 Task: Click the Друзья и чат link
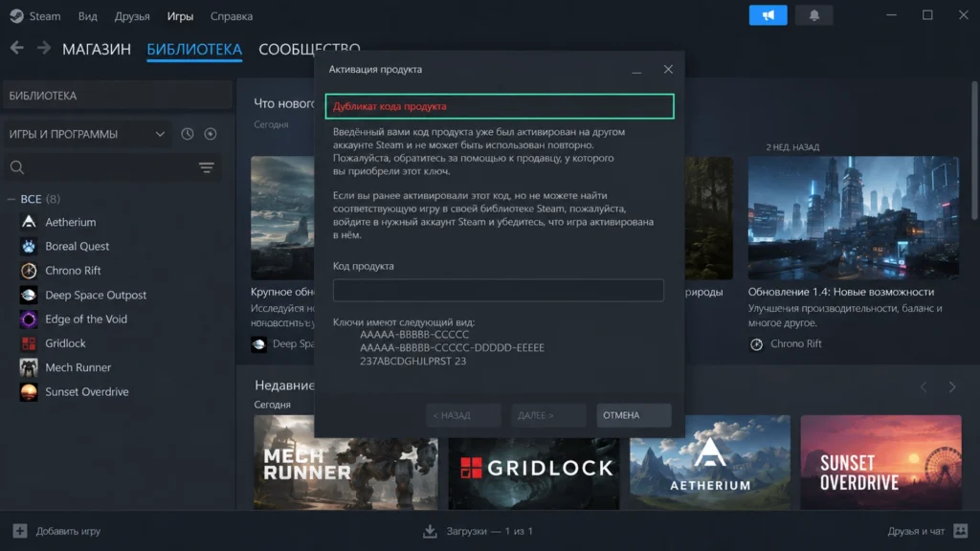click(x=916, y=531)
